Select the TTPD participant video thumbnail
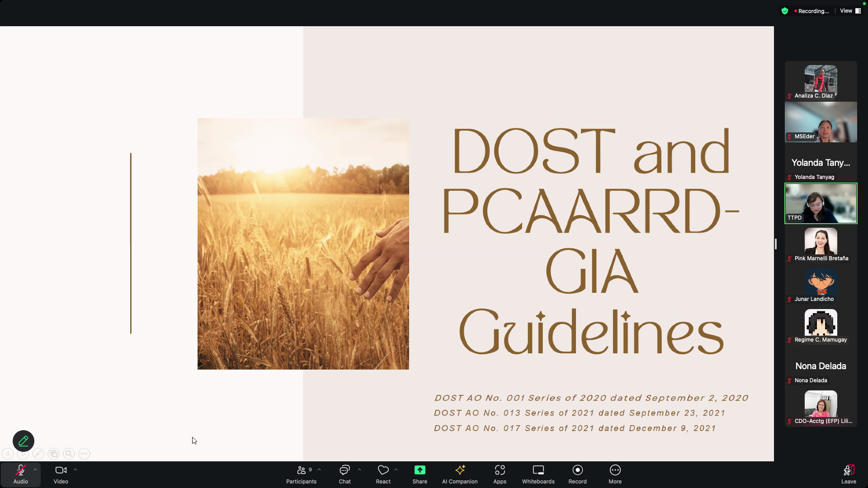Image resolution: width=868 pixels, height=488 pixels. (x=821, y=203)
